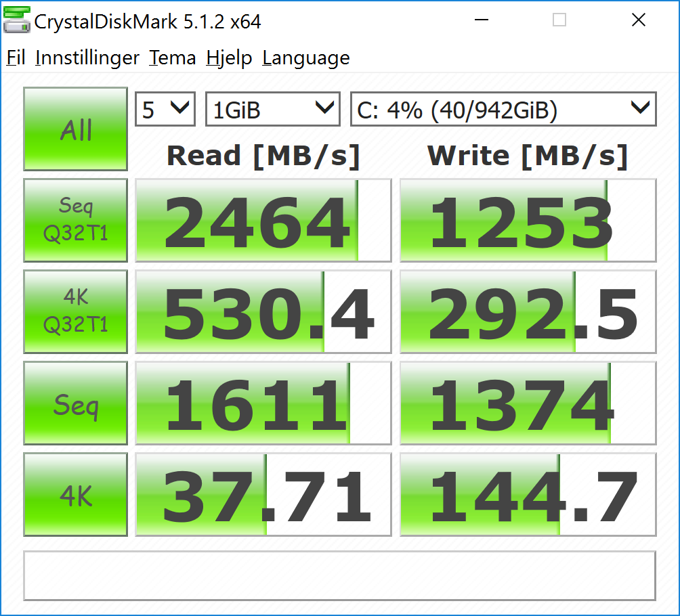Click the Read [MB/s] column header
Image resolution: width=680 pixels, height=616 pixels.
coord(263,156)
